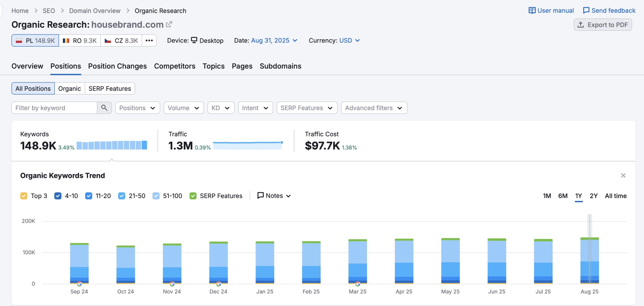644x306 pixels.
Task: Click the Export to PDF button
Action: tap(603, 25)
